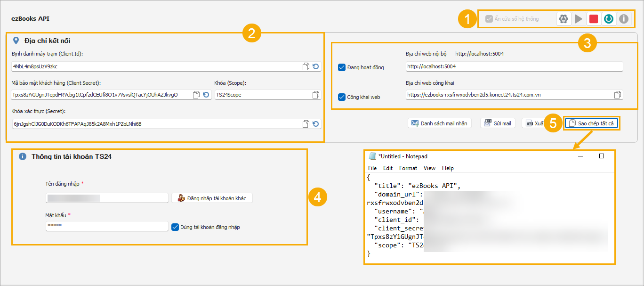Image resolution: width=644 pixels, height=286 pixels.
Task: Click the red stop button
Action: (593, 19)
